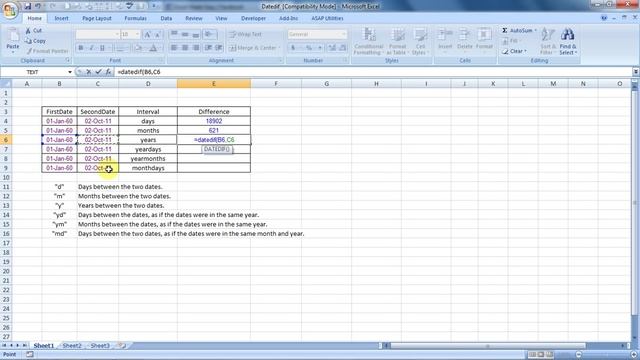Open Format cells menu
This screenshot has height=360, width=640.
pyautogui.click(x=484, y=41)
